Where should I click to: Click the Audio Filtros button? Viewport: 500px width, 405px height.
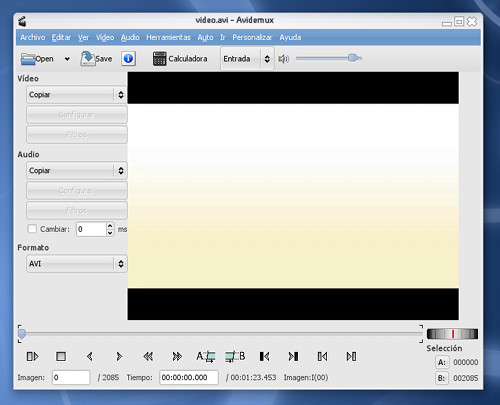coord(77,210)
